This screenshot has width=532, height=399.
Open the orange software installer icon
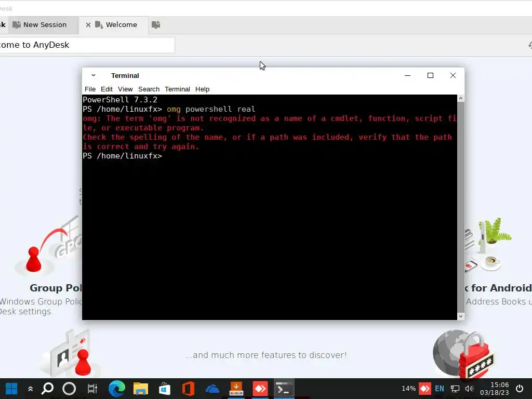click(x=236, y=389)
